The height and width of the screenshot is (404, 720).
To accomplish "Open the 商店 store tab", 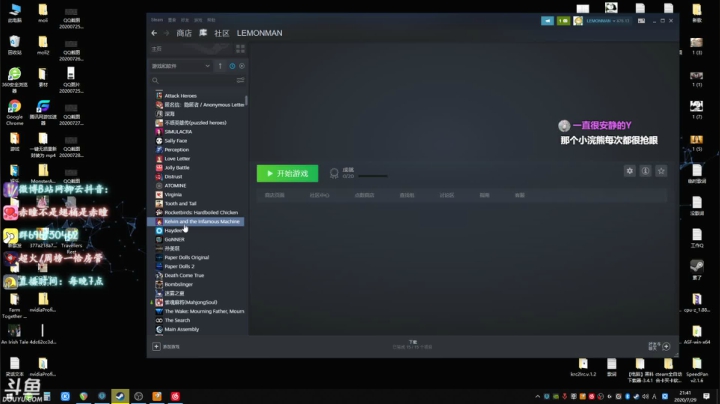I will point(184,33).
